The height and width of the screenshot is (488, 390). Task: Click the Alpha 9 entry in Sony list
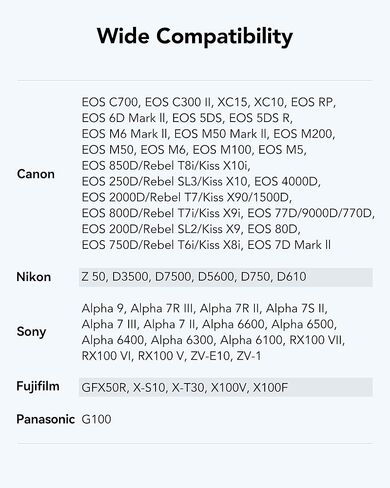tap(103, 308)
